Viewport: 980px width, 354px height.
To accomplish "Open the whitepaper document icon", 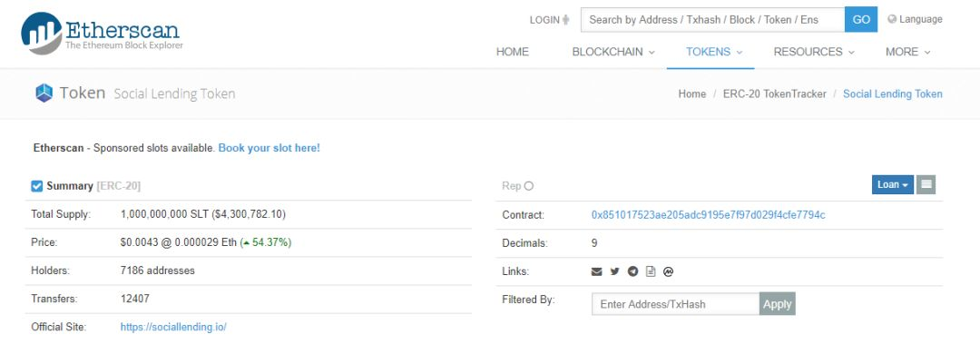I will (651, 271).
